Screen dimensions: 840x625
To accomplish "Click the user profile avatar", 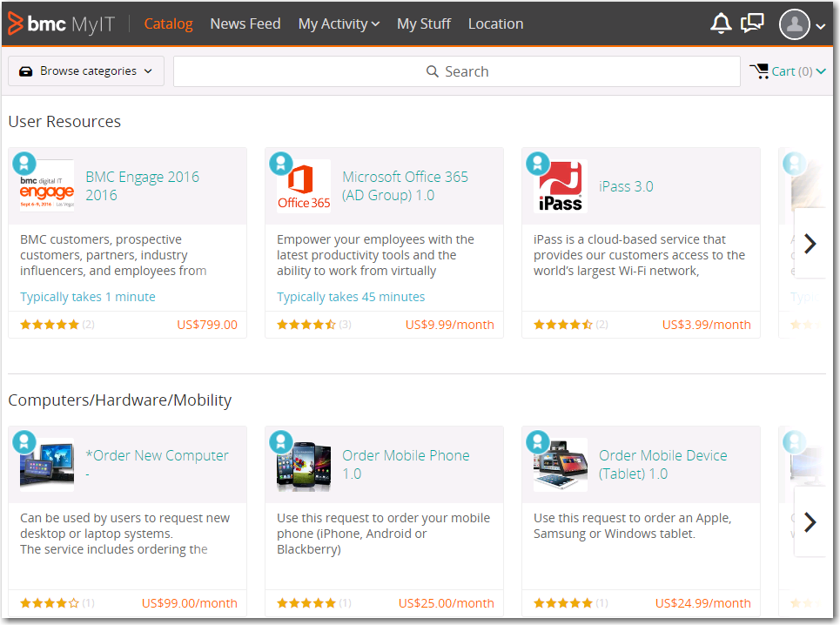I will click(x=794, y=24).
